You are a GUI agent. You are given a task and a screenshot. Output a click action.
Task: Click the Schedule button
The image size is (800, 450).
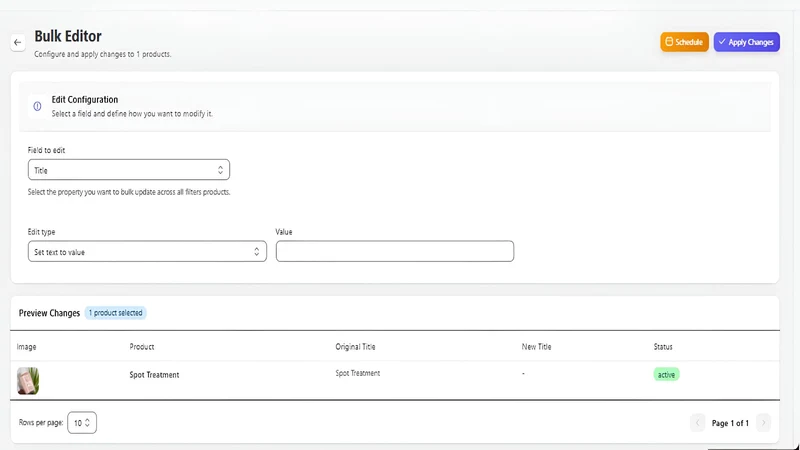pos(684,42)
